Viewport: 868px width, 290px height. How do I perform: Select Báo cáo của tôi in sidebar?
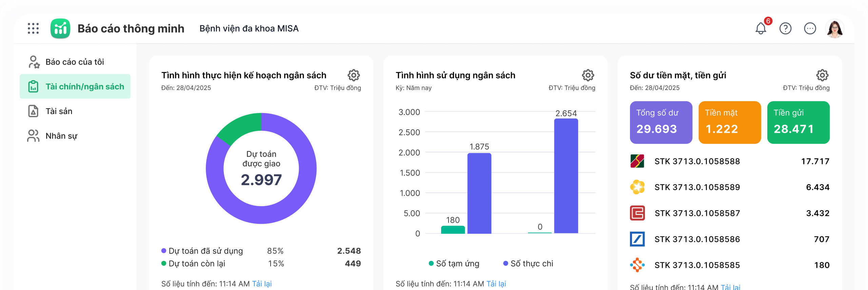click(x=75, y=62)
